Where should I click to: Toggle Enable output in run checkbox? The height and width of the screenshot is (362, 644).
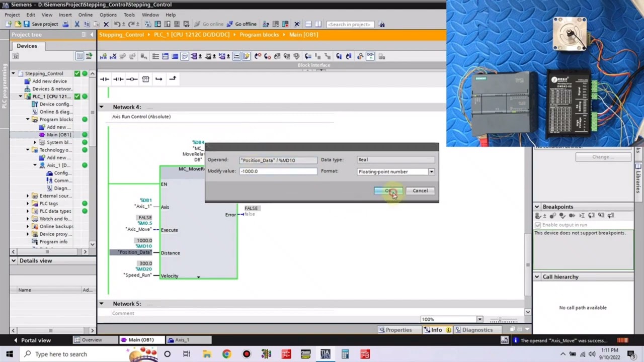point(538,225)
